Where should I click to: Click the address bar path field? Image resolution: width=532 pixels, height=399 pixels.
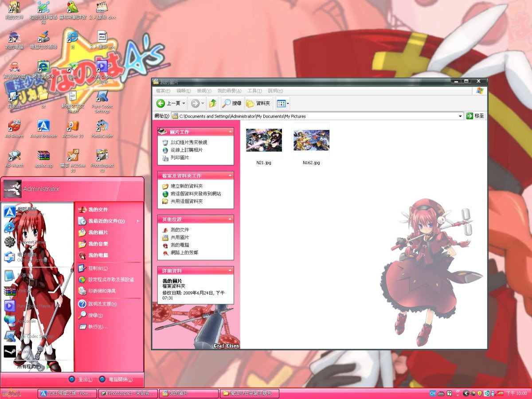coord(317,116)
